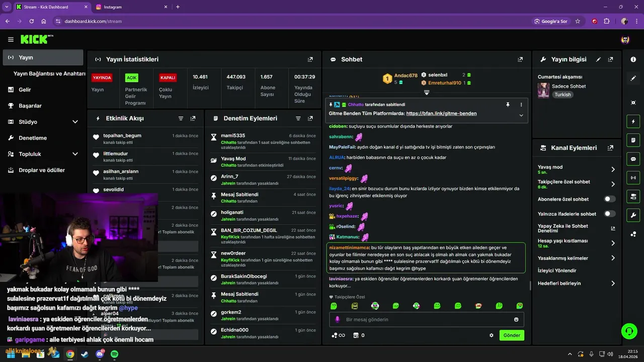644x362 pixels.
Task: Toggle chat bubble icon in right rail
Action: point(633,159)
